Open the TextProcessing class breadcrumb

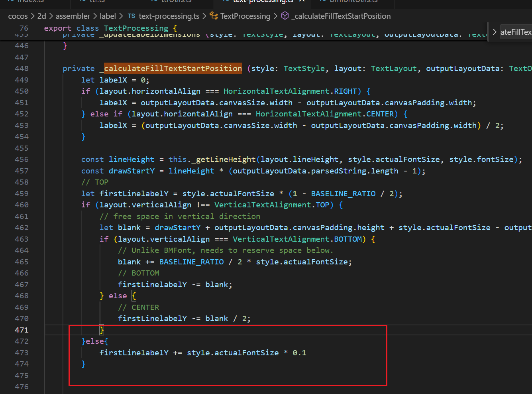point(245,16)
